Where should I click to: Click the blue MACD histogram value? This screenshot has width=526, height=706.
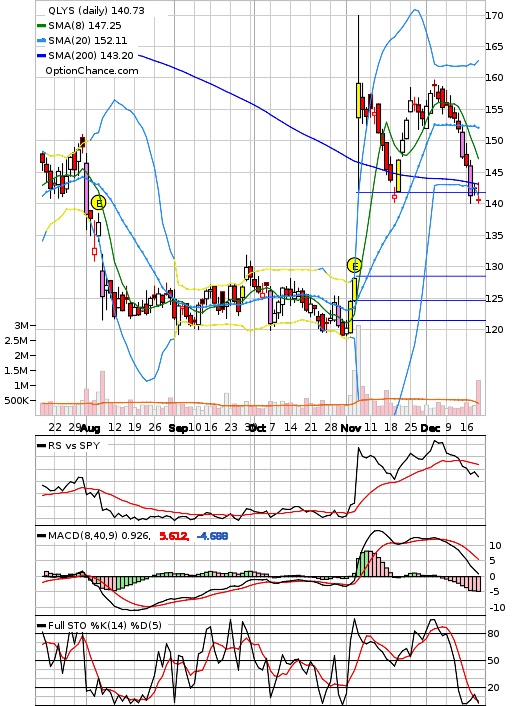pos(213,536)
